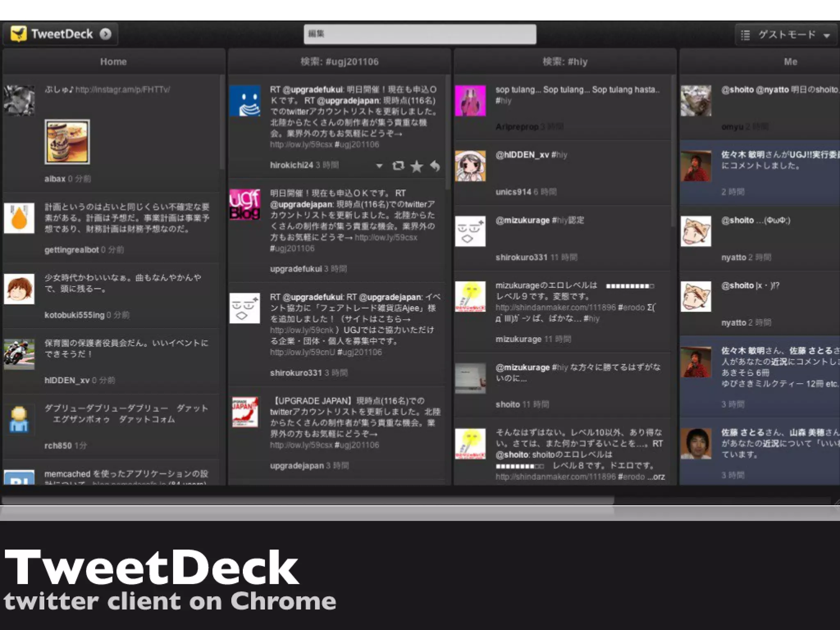Click omyu username in Me column

click(x=732, y=127)
